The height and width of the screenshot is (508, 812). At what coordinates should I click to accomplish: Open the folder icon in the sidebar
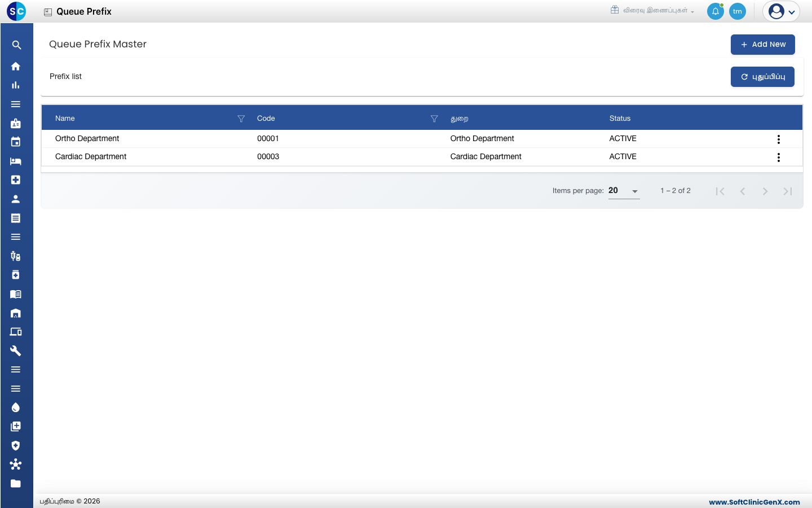(x=16, y=484)
